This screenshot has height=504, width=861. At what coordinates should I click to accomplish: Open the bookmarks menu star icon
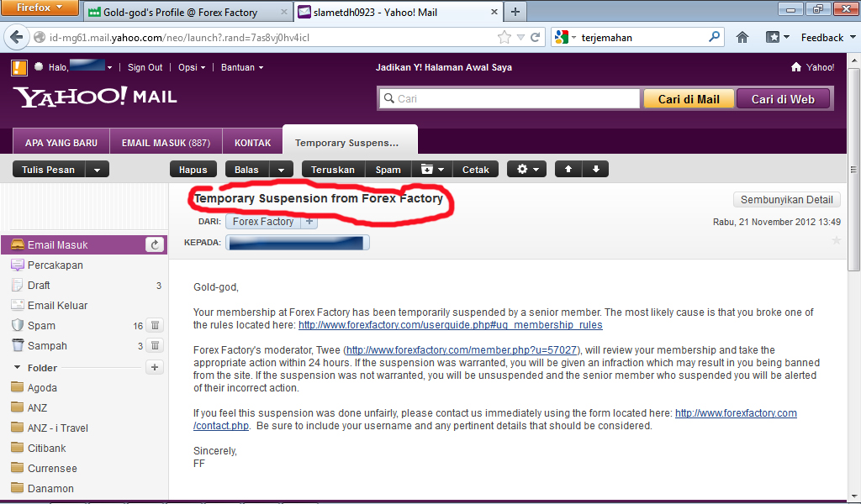point(774,37)
